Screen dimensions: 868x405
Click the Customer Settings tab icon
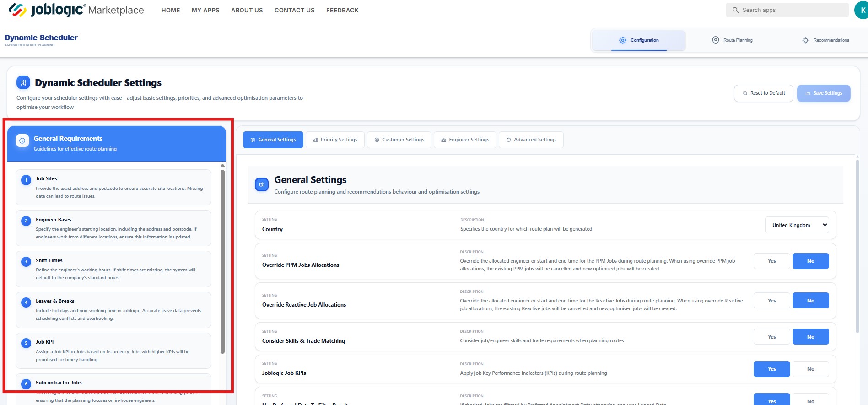click(x=377, y=140)
